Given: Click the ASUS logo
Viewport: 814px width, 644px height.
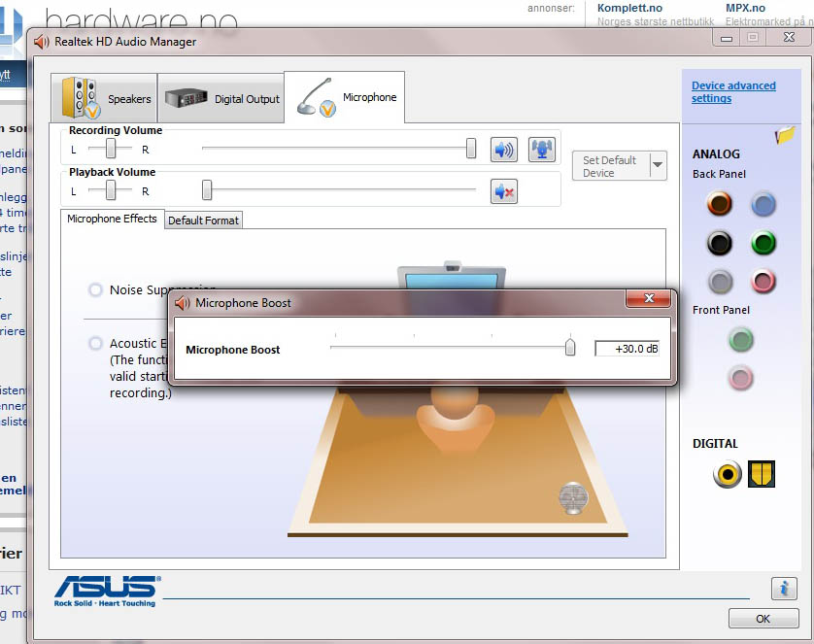Looking at the screenshot, I should [108, 592].
